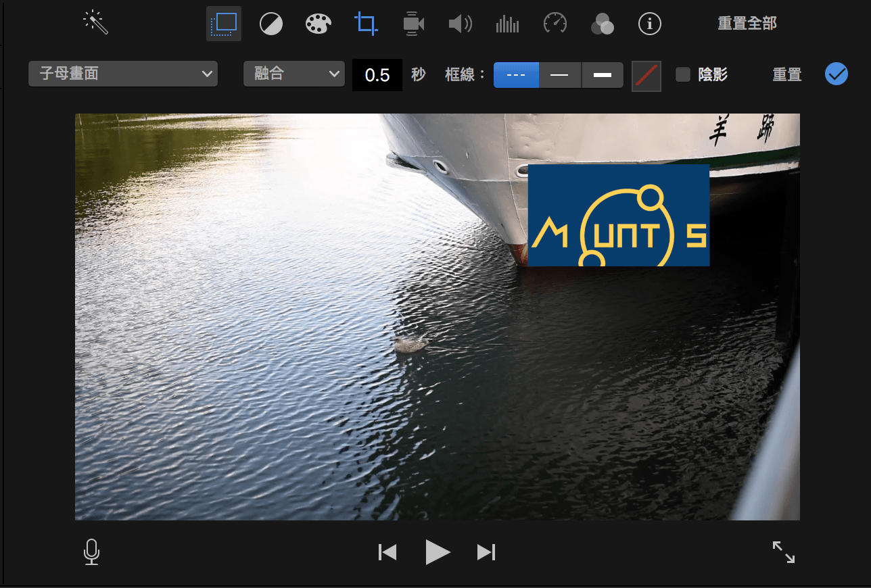Enter fullscreen with the expand arrows
This screenshot has width=871, height=588.
click(784, 552)
